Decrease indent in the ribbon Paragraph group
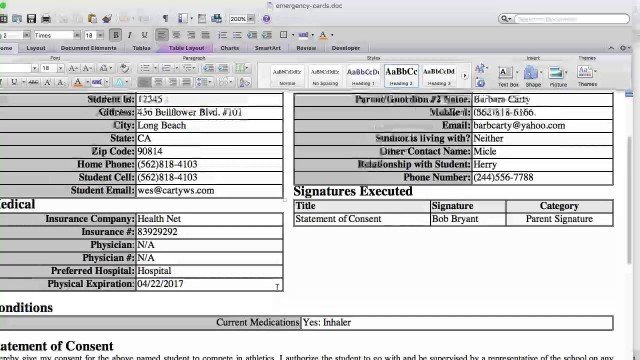 tap(208, 68)
